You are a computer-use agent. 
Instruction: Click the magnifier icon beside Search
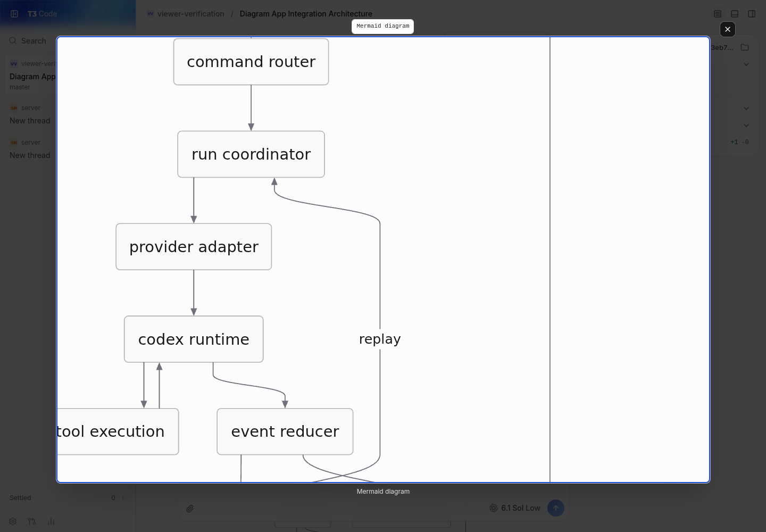click(x=13, y=41)
